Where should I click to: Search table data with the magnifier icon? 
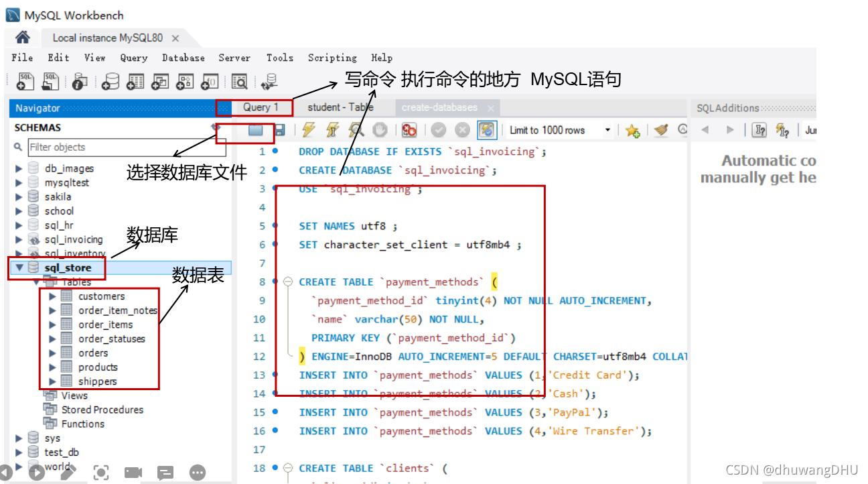point(239,81)
